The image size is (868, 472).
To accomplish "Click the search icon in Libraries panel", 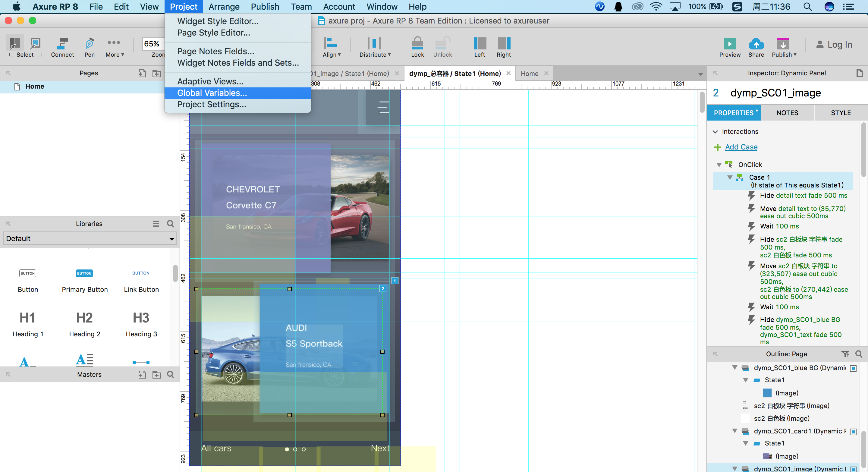I will (171, 224).
